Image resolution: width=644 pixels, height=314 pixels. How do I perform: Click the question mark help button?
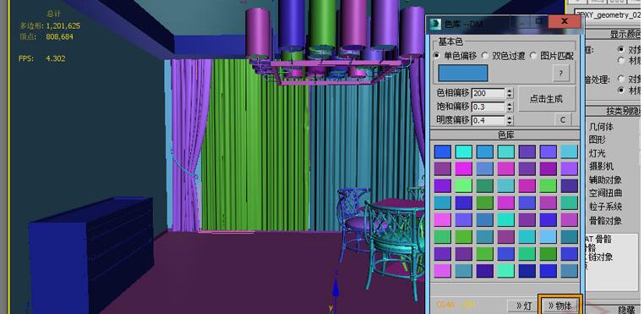tap(561, 74)
